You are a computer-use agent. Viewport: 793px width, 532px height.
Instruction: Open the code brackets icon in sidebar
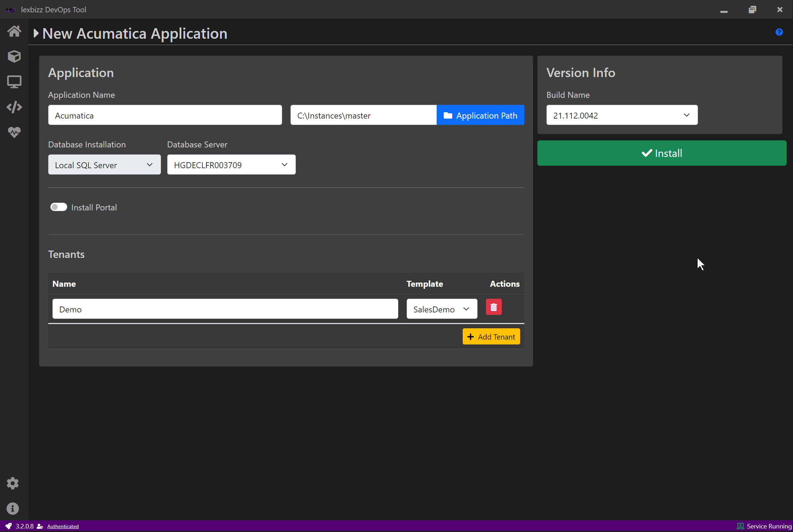click(14, 107)
